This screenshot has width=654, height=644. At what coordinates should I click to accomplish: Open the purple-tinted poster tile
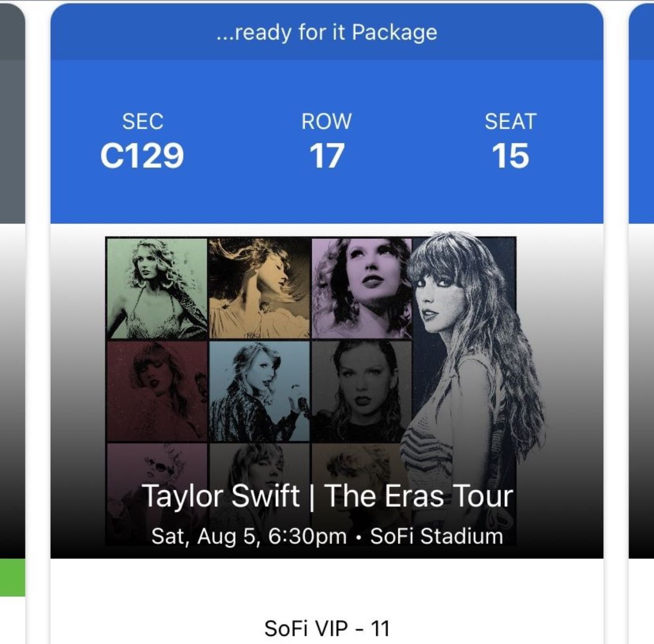361,289
